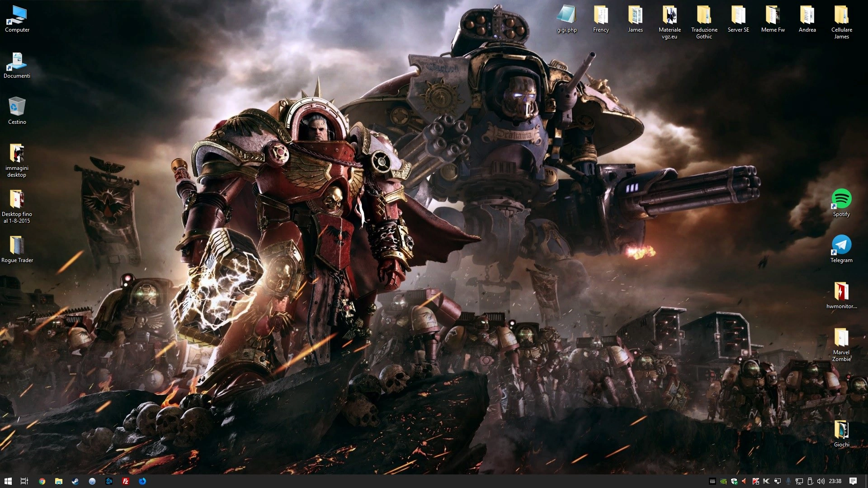Viewport: 868px width, 488px height.
Task: Select the Andrea folder
Action: pos(807,19)
